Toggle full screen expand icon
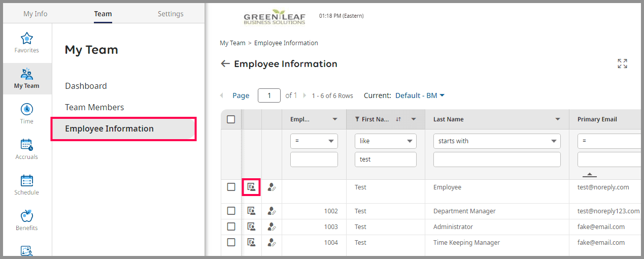 [x=622, y=63]
